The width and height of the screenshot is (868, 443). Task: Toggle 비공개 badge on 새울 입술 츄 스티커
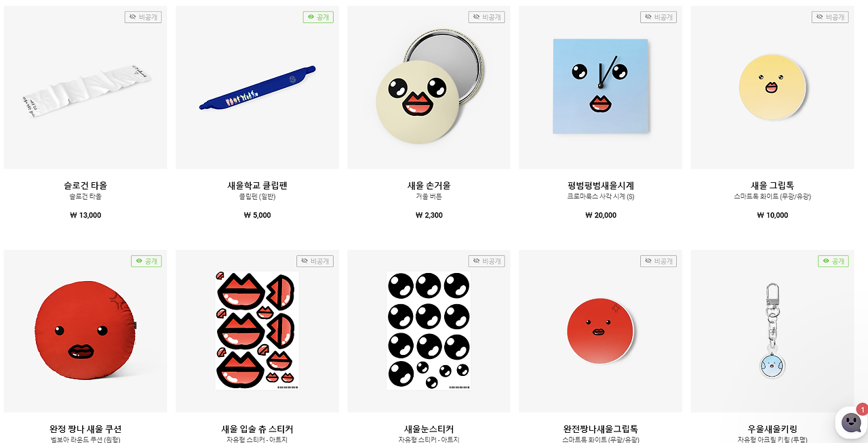click(315, 261)
